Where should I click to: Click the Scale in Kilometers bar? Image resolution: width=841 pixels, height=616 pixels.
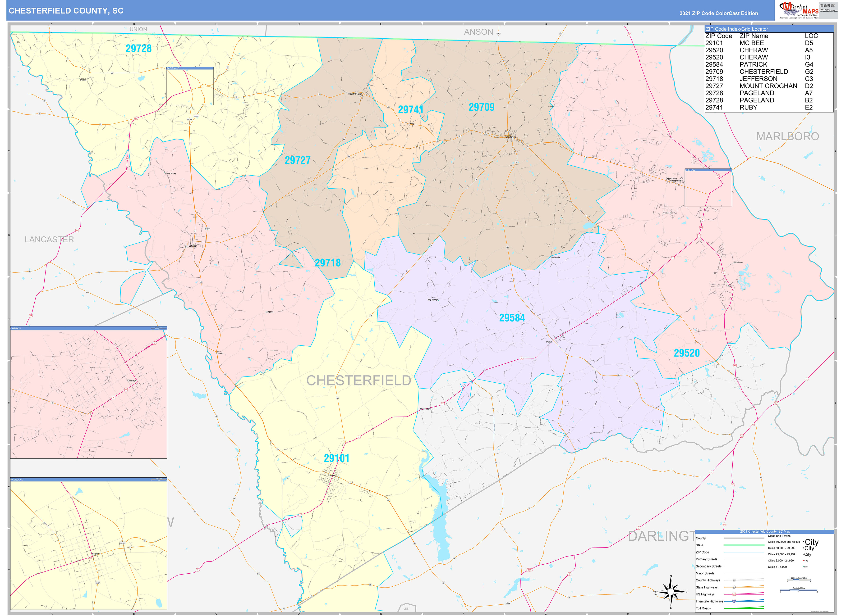click(799, 580)
